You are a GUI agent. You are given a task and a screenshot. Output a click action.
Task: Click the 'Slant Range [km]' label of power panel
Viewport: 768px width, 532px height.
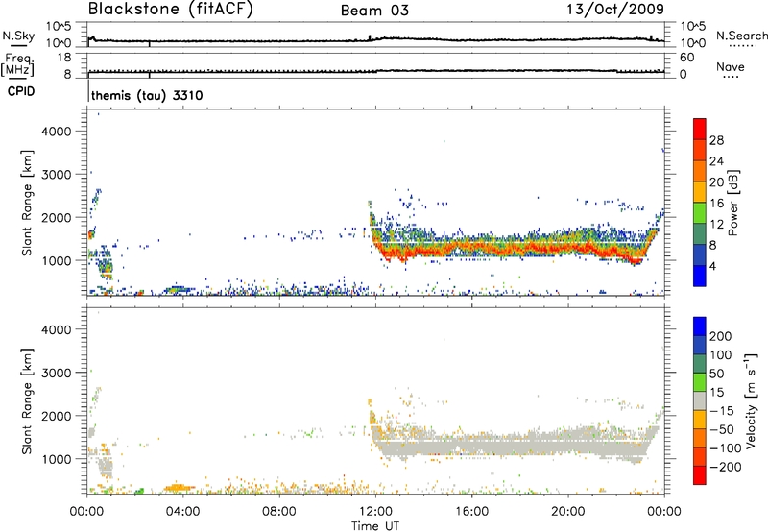(x=27, y=203)
